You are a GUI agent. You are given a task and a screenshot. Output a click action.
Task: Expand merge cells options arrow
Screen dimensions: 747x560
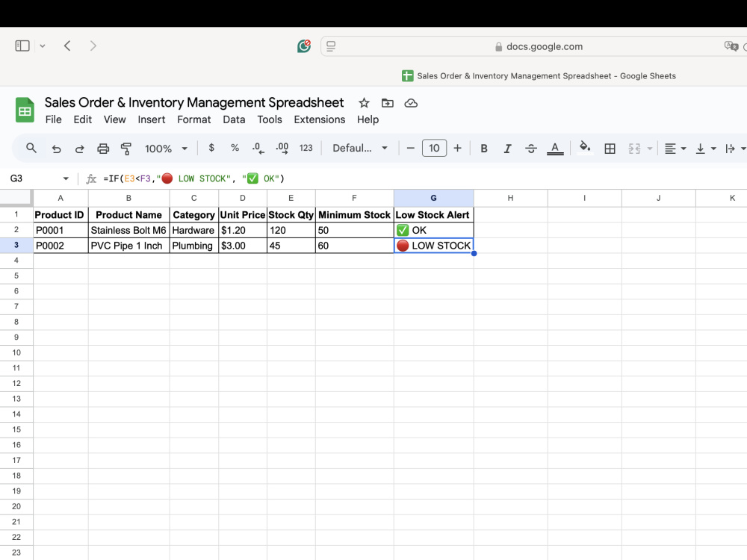click(650, 149)
